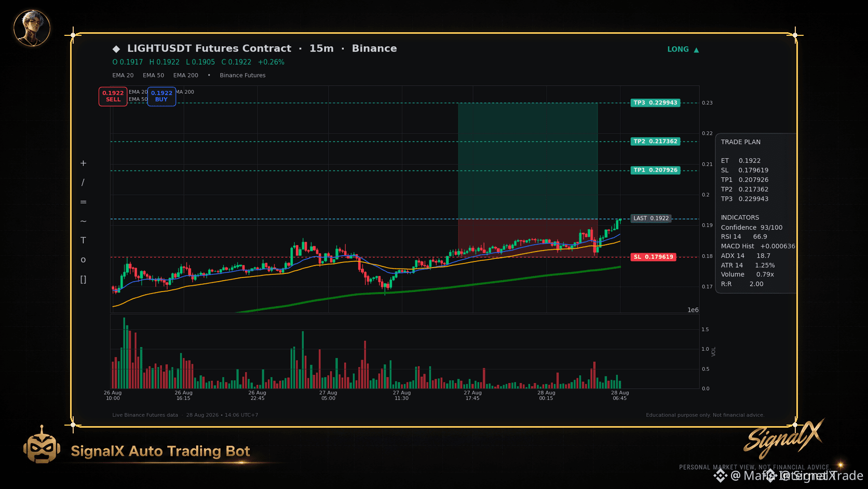Click the MACD Hist +0.000636 row
868x489 pixels.
[758, 246]
